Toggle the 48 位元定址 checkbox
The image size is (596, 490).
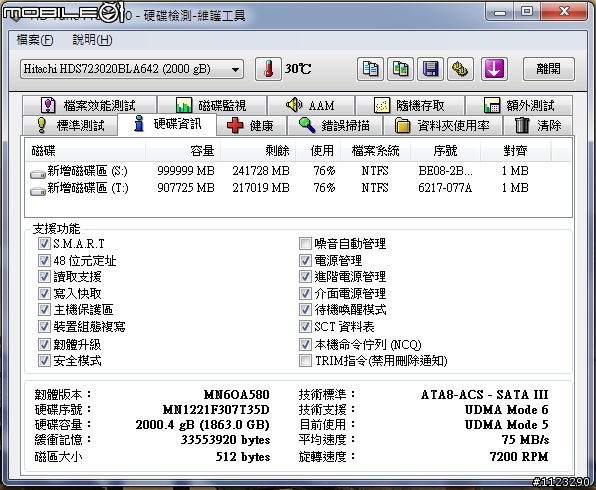tap(44, 260)
